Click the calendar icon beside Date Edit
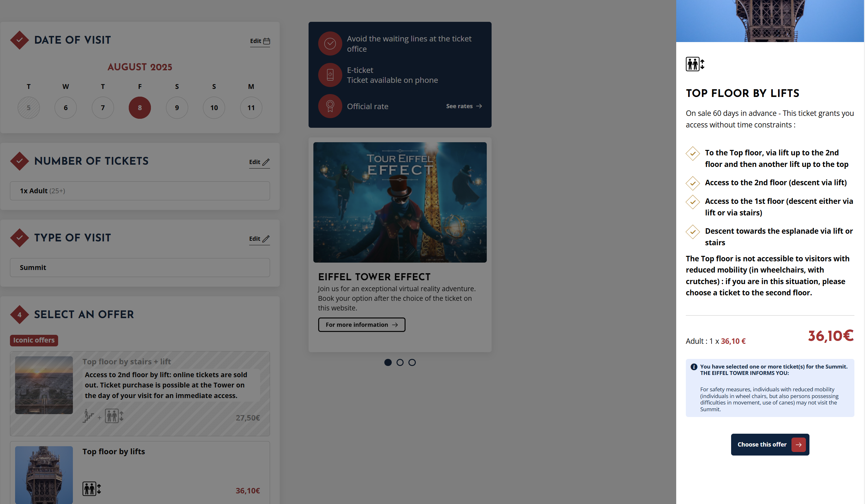865x504 pixels. (266, 41)
